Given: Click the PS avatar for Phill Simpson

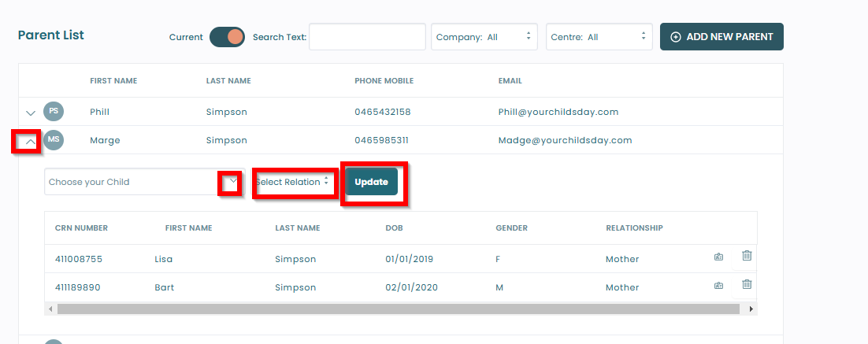Looking at the screenshot, I should [x=54, y=111].
